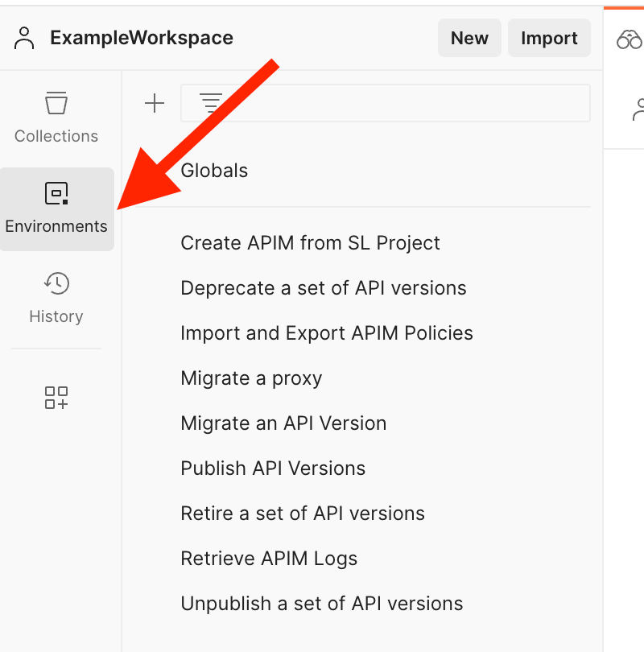Click the ExampleWorkspace user icon
644x652 pixels.
click(x=25, y=38)
